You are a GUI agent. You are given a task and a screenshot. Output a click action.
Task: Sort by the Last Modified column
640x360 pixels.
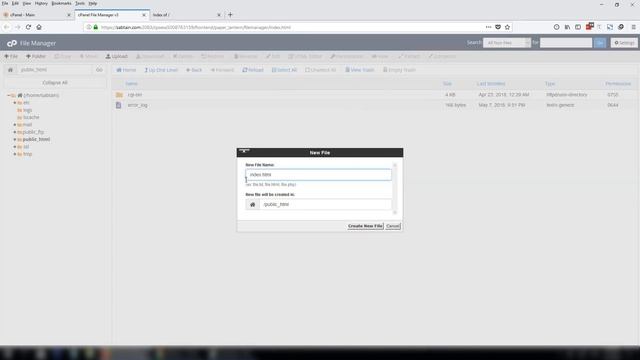coord(491,83)
